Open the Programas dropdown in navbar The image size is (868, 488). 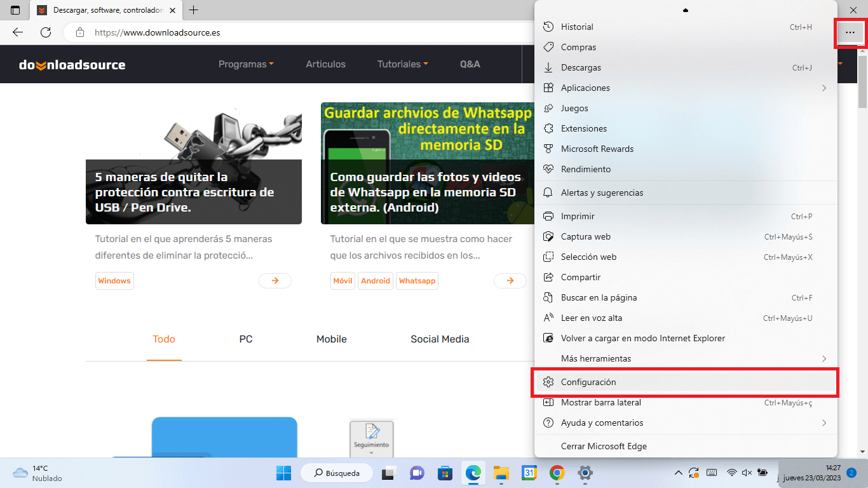point(246,64)
